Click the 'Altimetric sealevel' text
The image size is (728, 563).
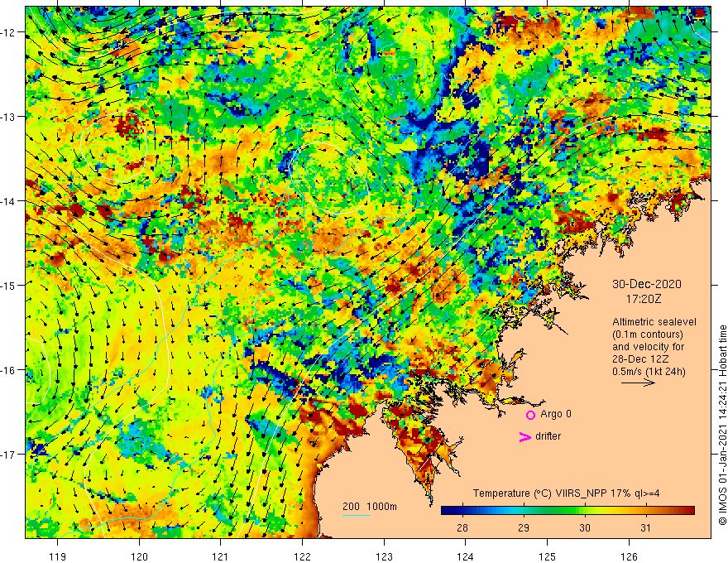pyautogui.click(x=654, y=322)
